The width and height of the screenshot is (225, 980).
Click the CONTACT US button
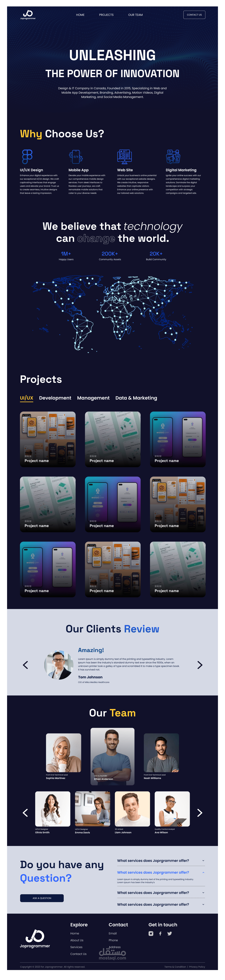pyautogui.click(x=194, y=15)
